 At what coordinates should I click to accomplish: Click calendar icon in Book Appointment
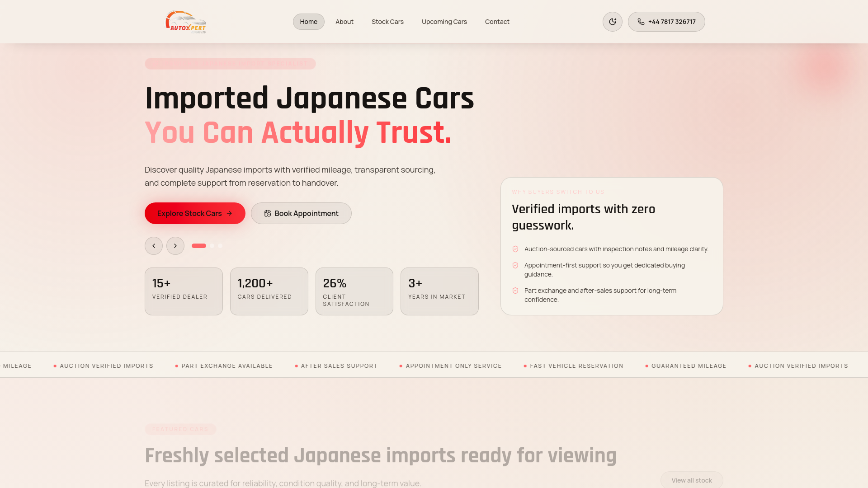(x=268, y=213)
